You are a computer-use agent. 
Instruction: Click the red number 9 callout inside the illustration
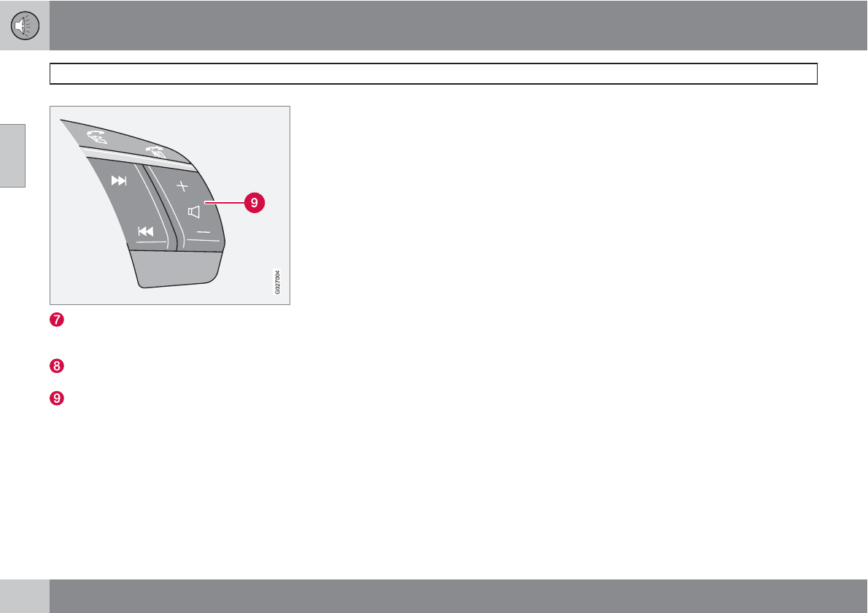coord(254,203)
